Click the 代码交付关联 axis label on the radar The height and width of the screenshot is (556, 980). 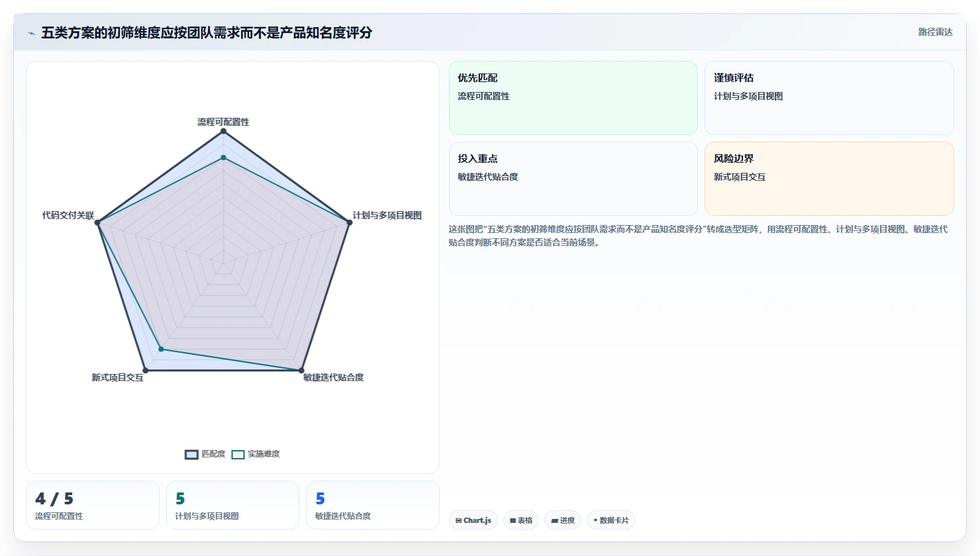68,215
